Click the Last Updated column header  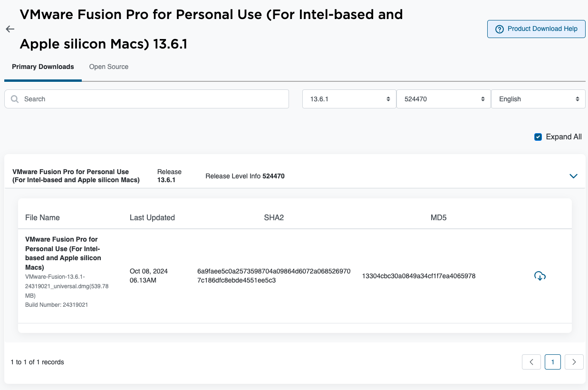[x=152, y=218]
